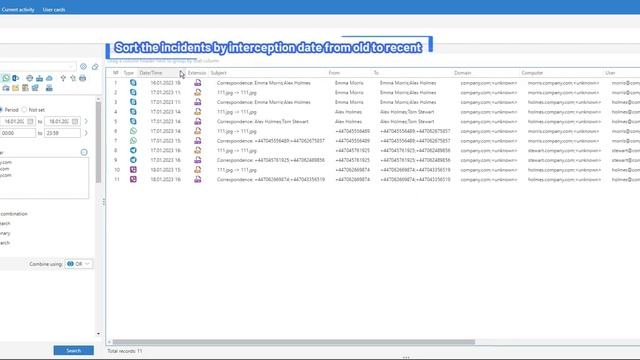This screenshot has height=360, width=640.
Task: Click the search combo box at top of left panel
Action: 38,67
